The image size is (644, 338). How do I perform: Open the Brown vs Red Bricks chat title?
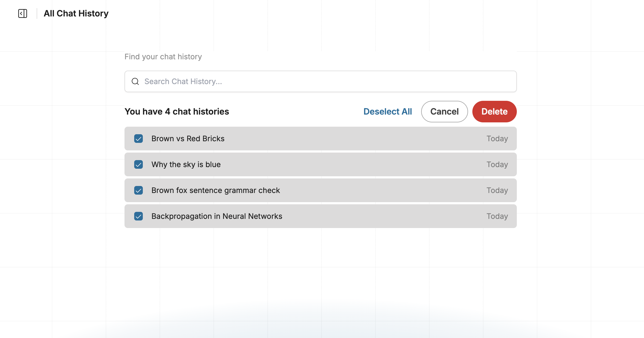click(x=188, y=139)
